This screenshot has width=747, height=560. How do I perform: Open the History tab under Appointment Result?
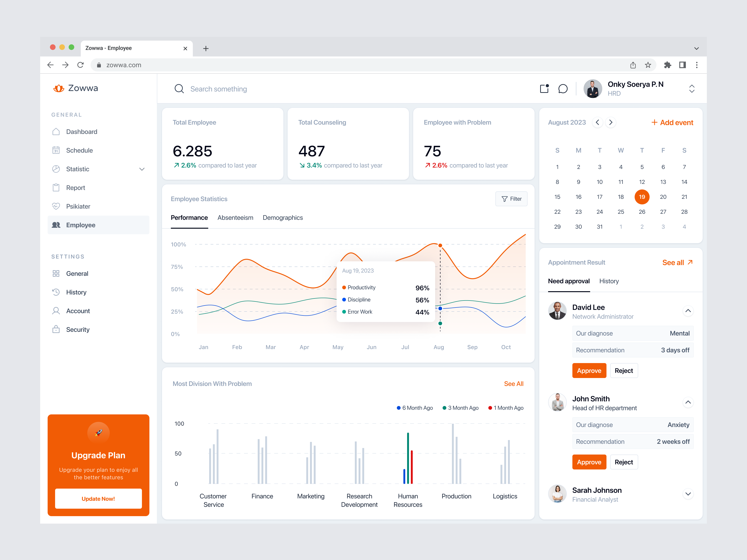coord(609,281)
